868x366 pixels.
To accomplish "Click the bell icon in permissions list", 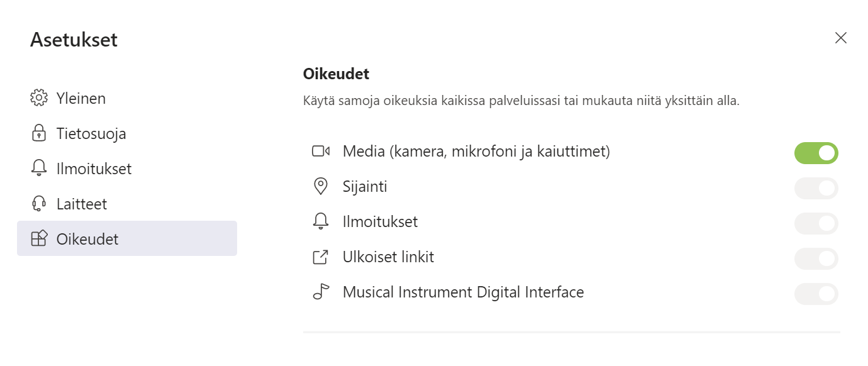I will click(321, 222).
